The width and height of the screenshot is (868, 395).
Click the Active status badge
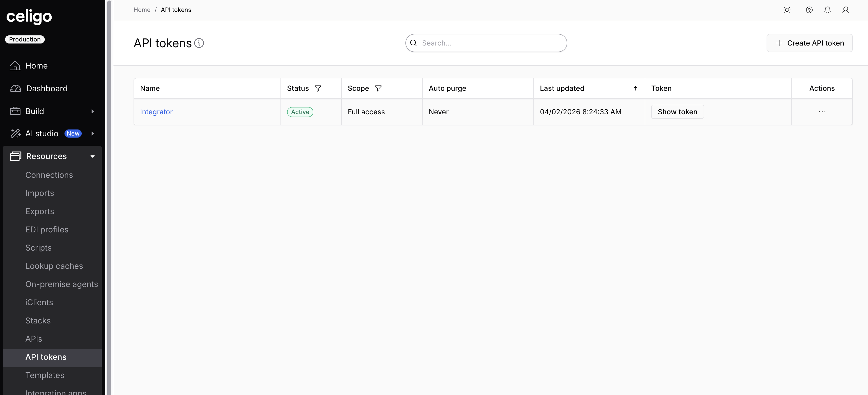point(300,112)
